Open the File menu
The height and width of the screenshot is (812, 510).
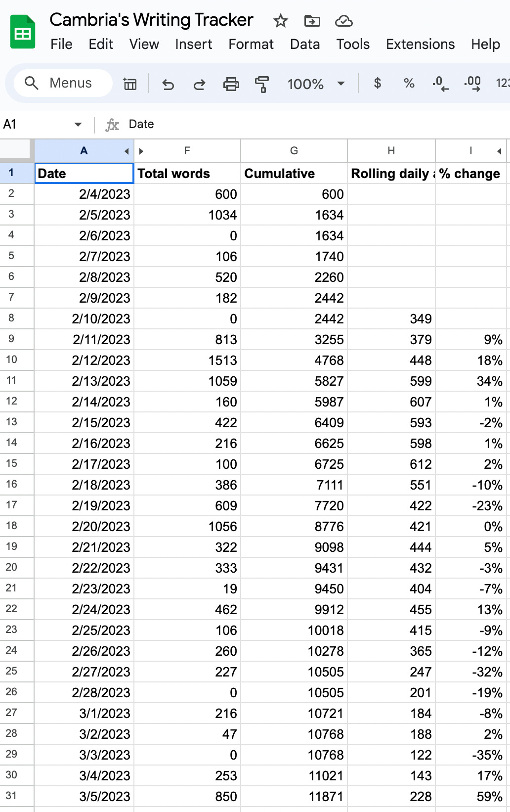point(61,44)
